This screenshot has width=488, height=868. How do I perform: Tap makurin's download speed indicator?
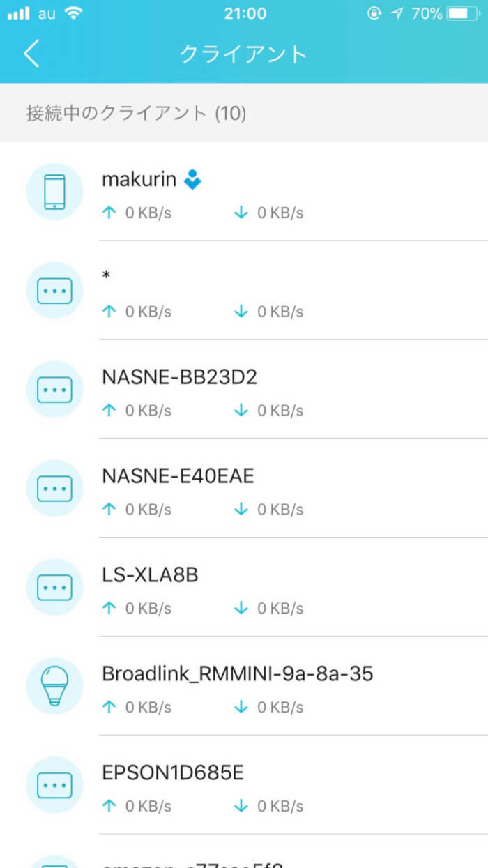269,213
